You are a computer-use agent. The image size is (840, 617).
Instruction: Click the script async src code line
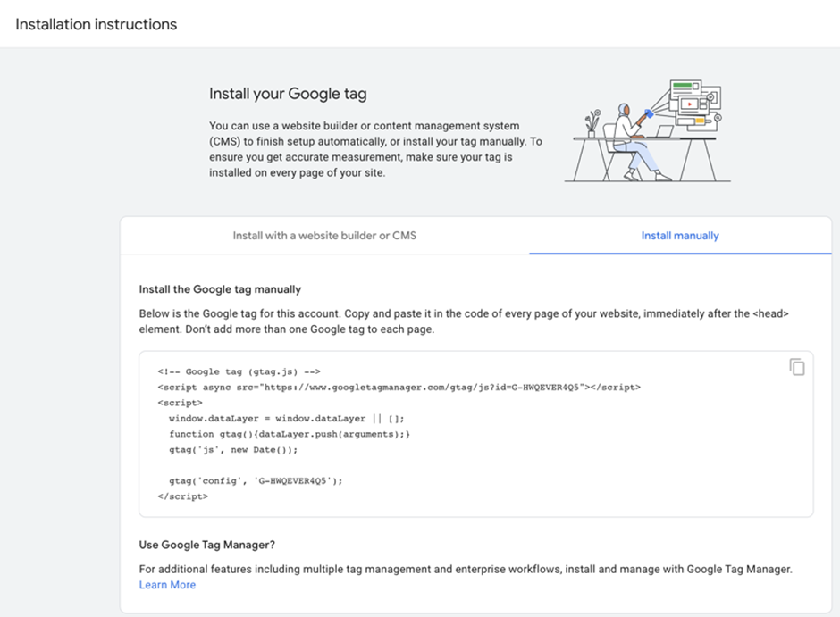click(x=399, y=388)
